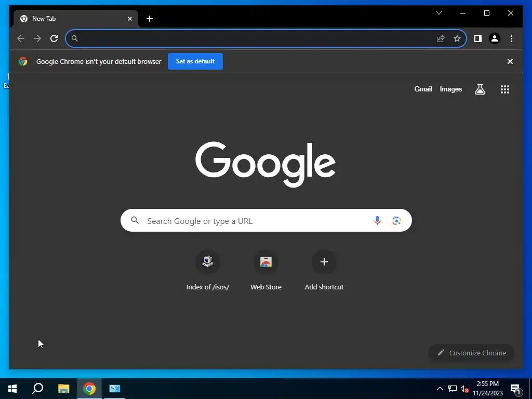
Task: Open the Google apps grid
Action: coord(505,89)
